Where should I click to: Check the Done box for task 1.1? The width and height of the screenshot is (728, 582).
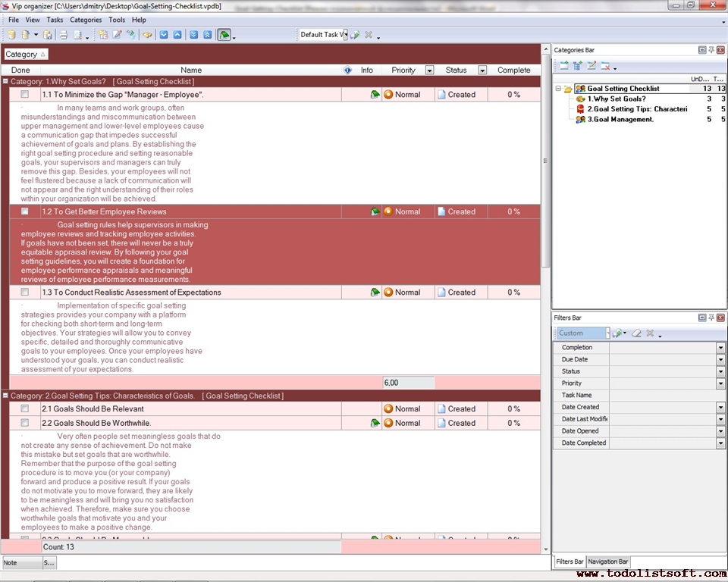point(25,95)
